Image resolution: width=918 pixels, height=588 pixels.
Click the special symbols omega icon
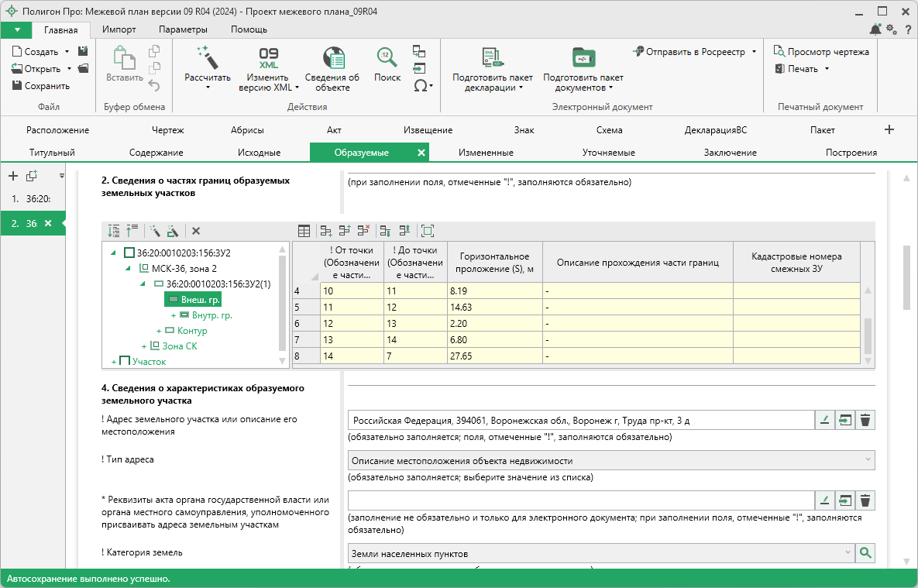click(x=420, y=86)
